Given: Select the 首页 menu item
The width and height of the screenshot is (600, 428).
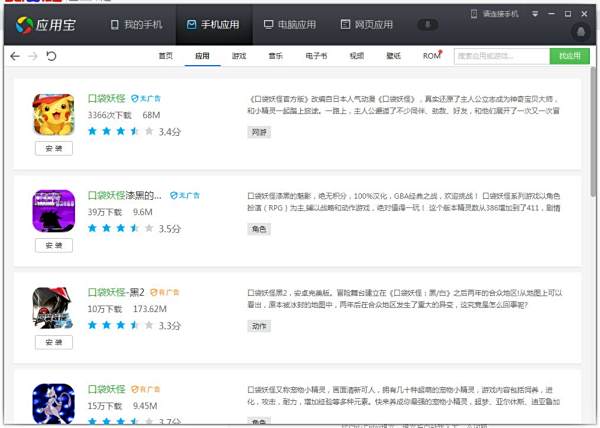Looking at the screenshot, I should pyautogui.click(x=166, y=56).
